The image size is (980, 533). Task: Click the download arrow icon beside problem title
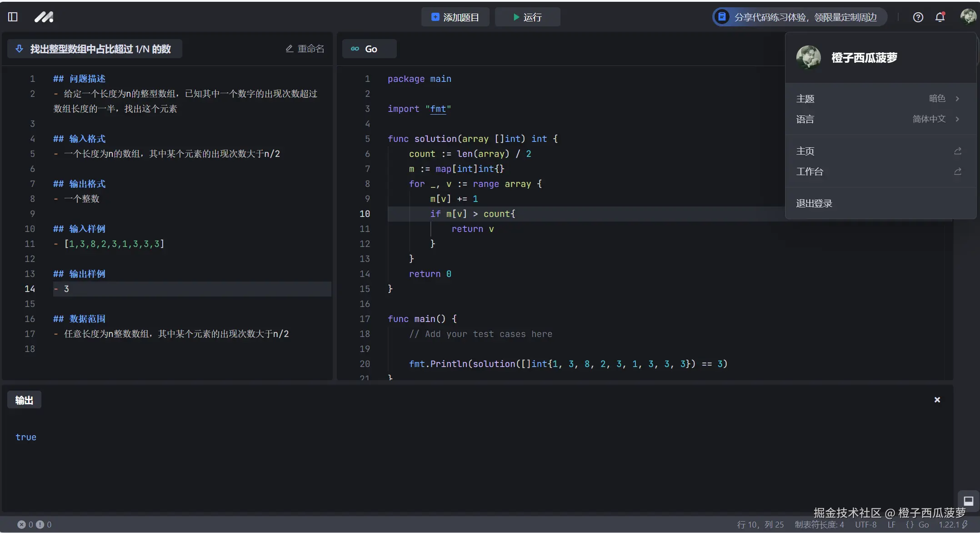(20, 49)
